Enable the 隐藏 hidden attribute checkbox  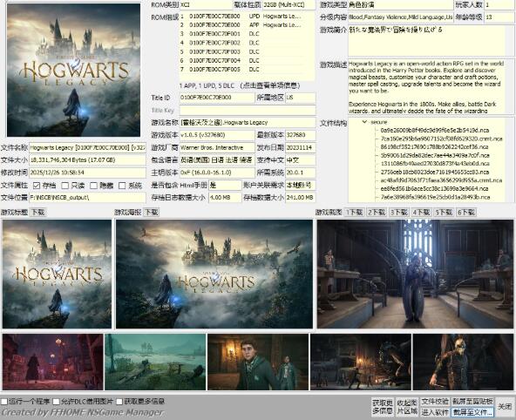(x=94, y=186)
